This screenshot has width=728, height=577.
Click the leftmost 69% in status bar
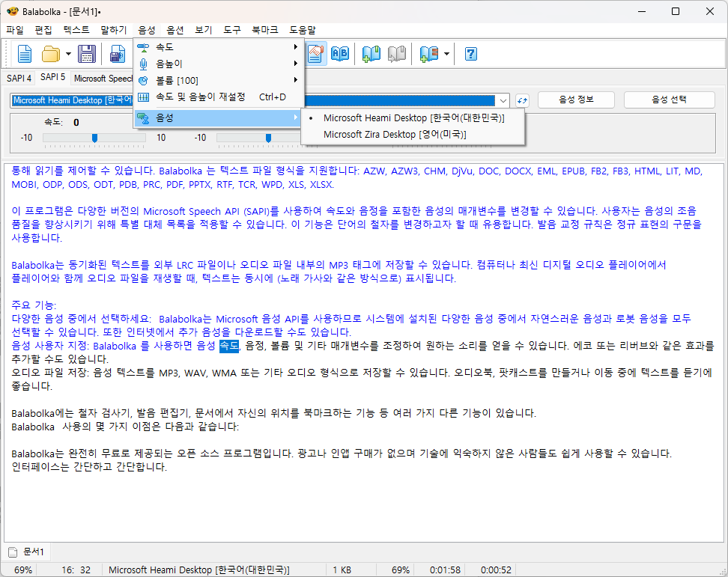[x=23, y=570]
